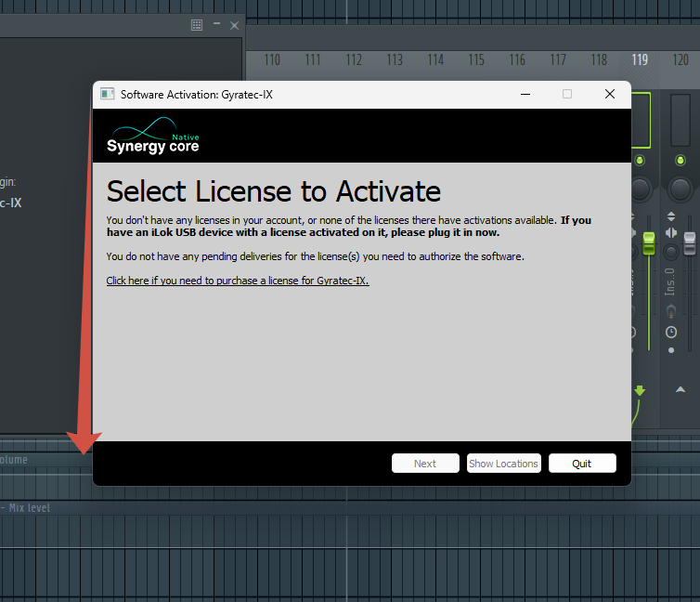Click the pan knob on green mixer track
700x602 pixels.
pos(641,190)
